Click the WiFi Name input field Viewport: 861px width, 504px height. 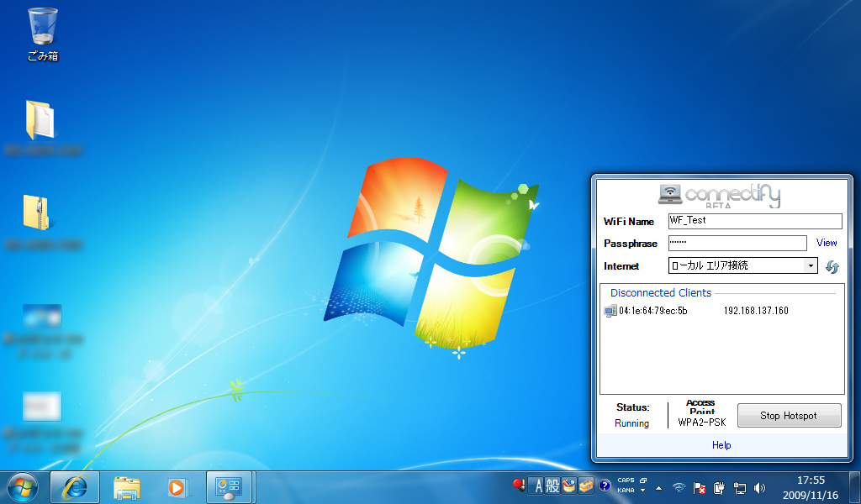click(x=755, y=221)
